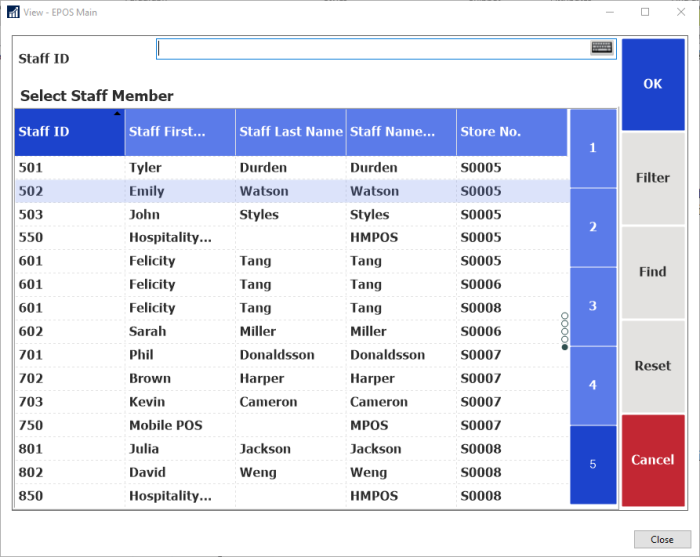Go to page 1 of staff list
The image size is (700, 557).
[593, 148]
